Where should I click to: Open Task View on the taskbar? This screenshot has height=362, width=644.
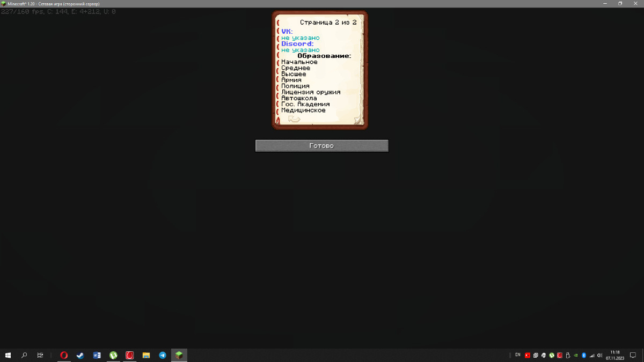click(40, 355)
